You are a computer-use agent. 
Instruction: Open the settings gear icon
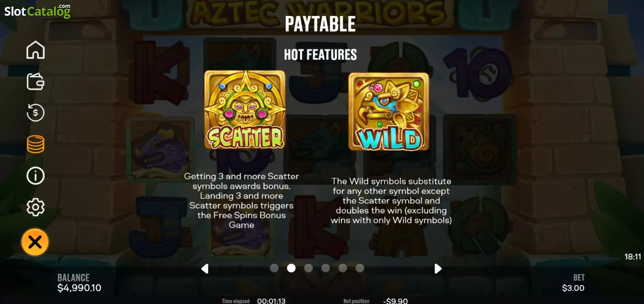(36, 207)
